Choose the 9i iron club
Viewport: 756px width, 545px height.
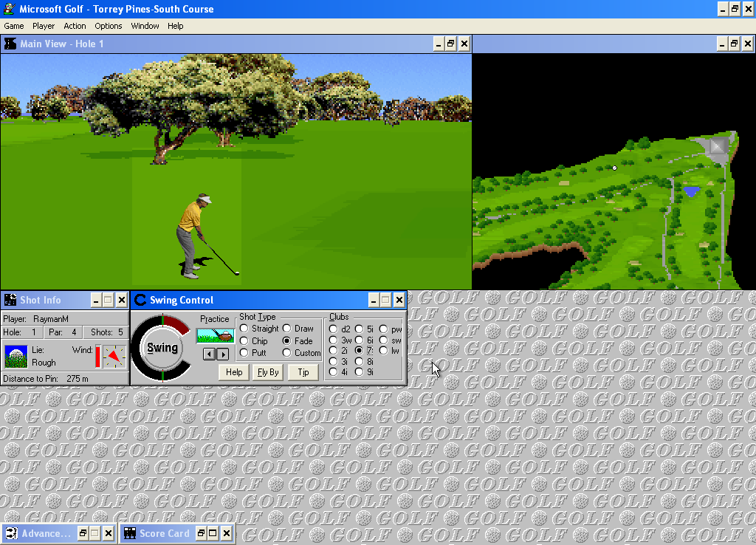click(365, 372)
